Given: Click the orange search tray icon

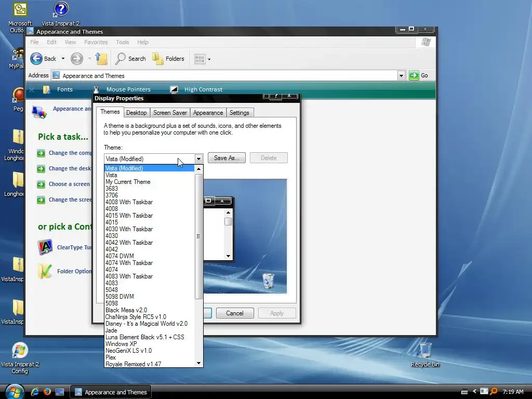Looking at the screenshot, I should click(x=494, y=392).
